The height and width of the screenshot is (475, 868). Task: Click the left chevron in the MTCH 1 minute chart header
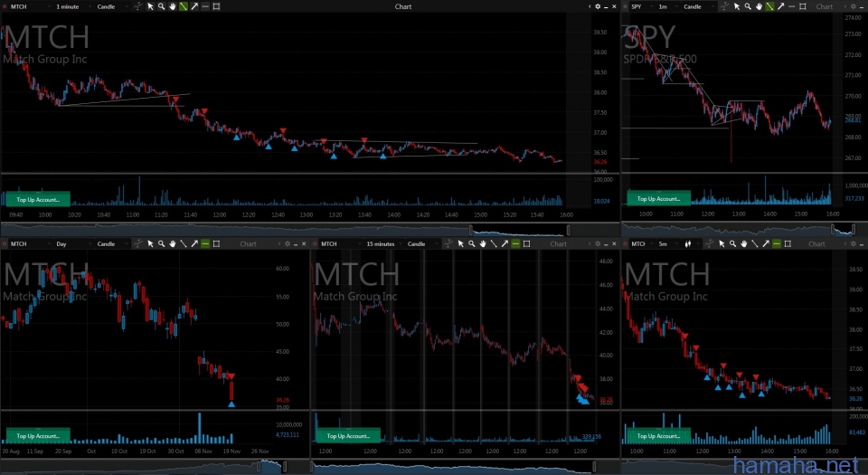coord(589,6)
